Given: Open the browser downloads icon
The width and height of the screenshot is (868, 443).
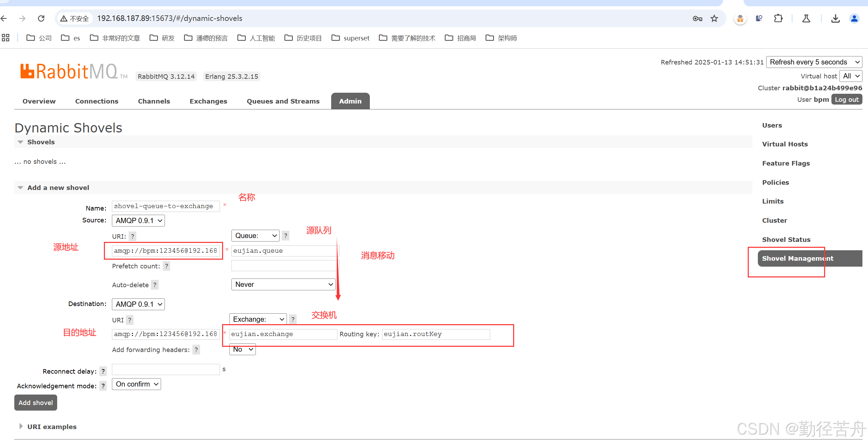Looking at the screenshot, I should (x=835, y=18).
